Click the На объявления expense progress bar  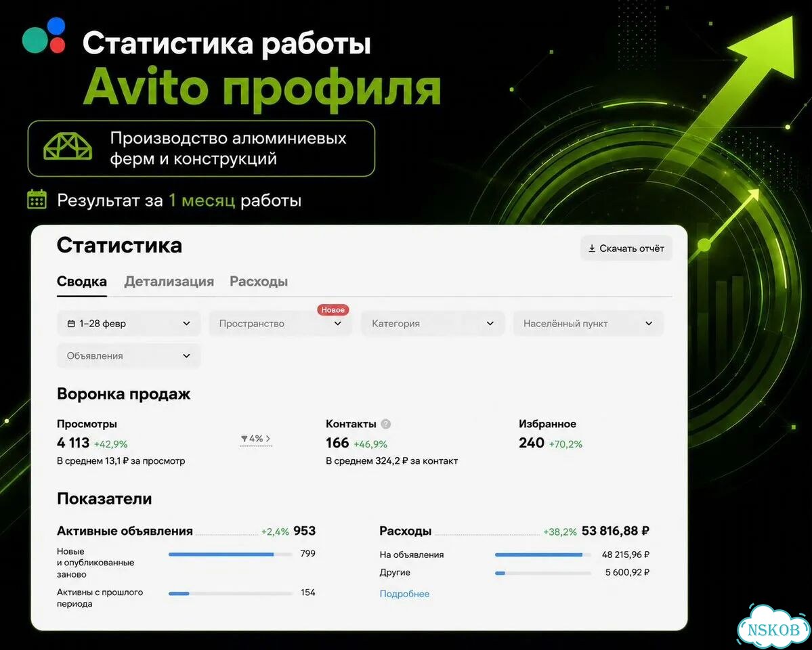pyautogui.click(x=542, y=555)
